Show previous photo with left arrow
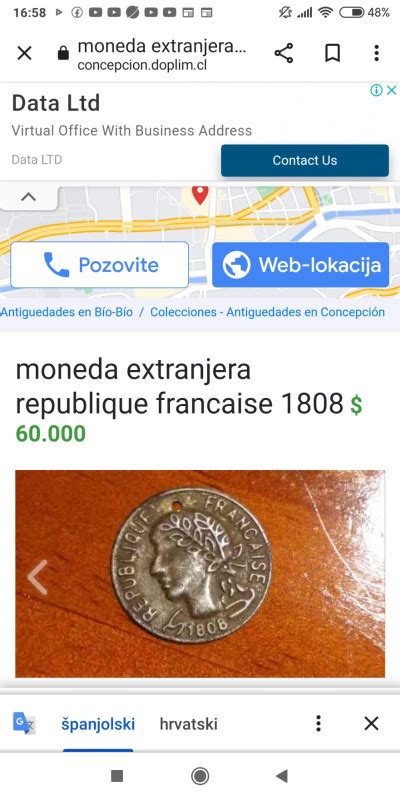Viewport: 400px width, 800px height. tap(37, 577)
